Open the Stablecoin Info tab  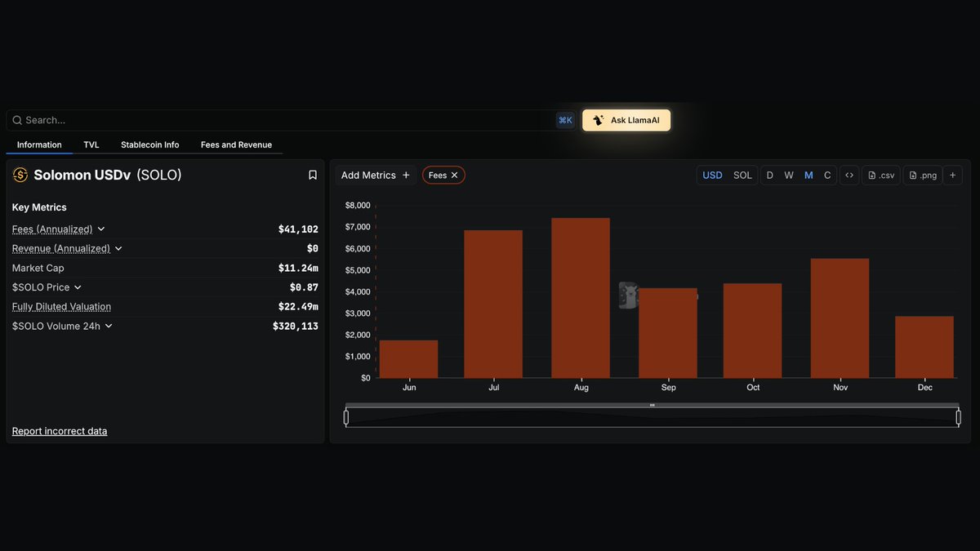tap(150, 144)
